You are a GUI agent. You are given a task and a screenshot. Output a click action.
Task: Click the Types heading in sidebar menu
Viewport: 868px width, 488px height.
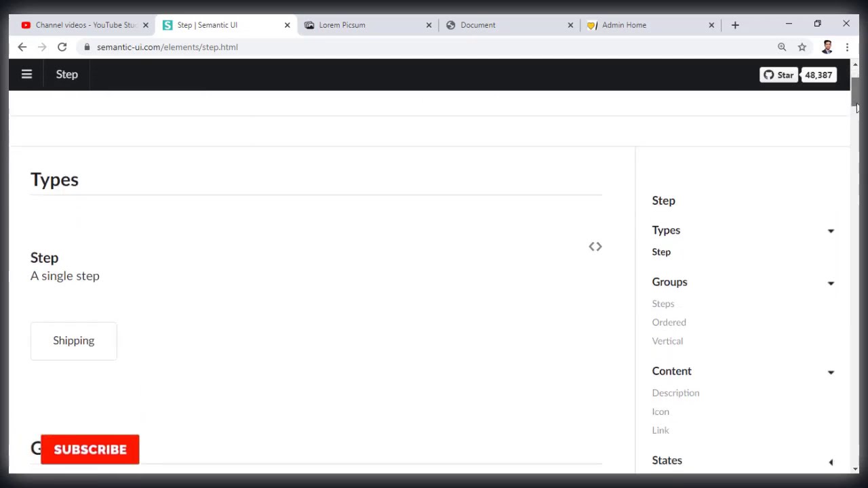[666, 230]
